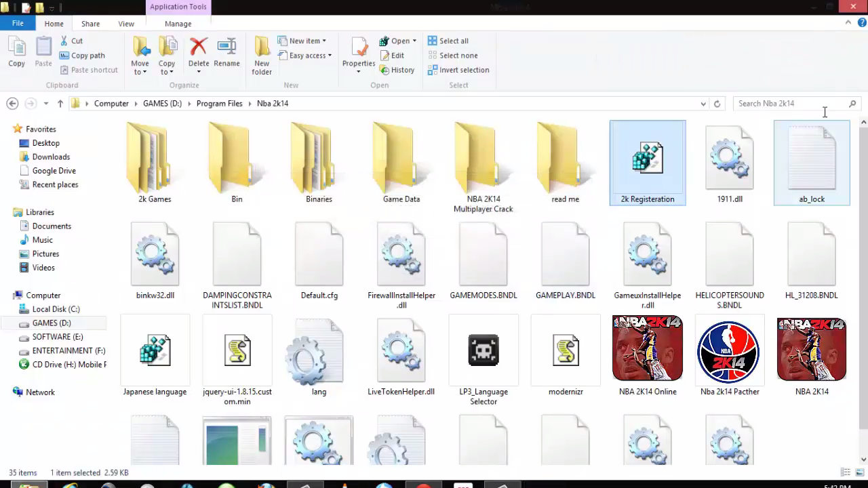This screenshot has width=868, height=488.
Task: Refresh the folder view
Action: [717, 104]
